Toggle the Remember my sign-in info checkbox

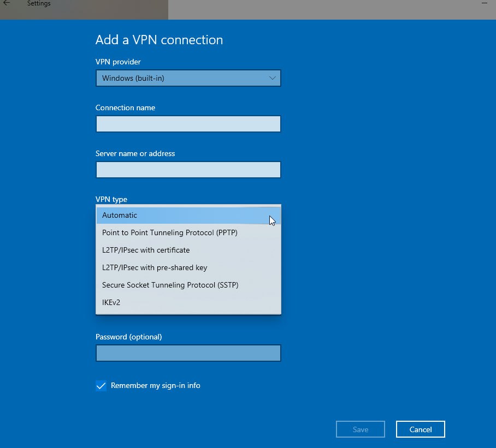coord(101,385)
